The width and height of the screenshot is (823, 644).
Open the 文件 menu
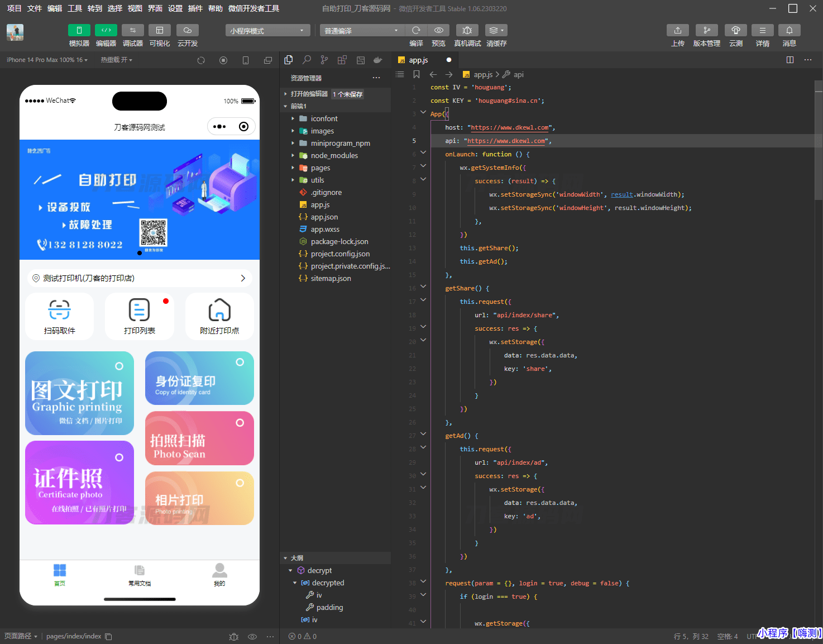point(35,8)
